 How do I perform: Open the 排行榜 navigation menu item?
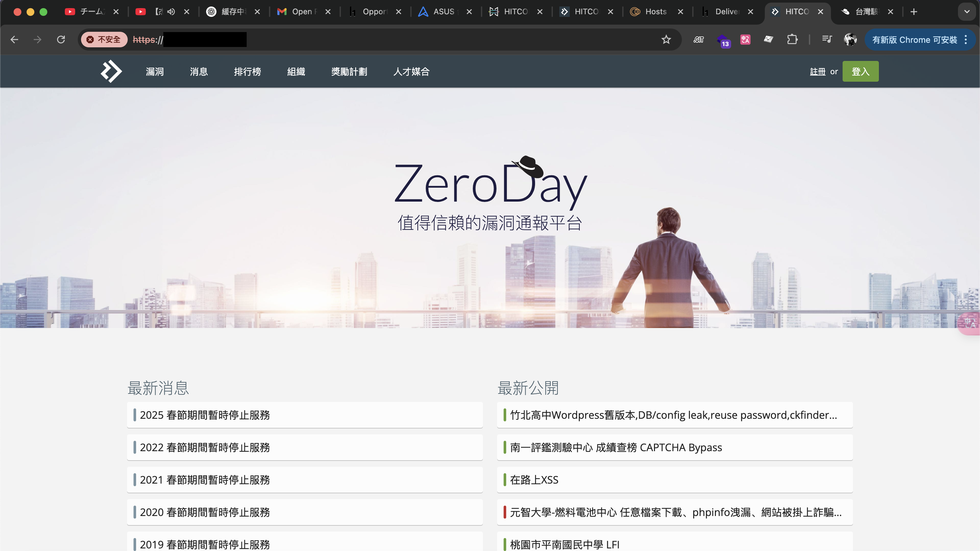[247, 72]
